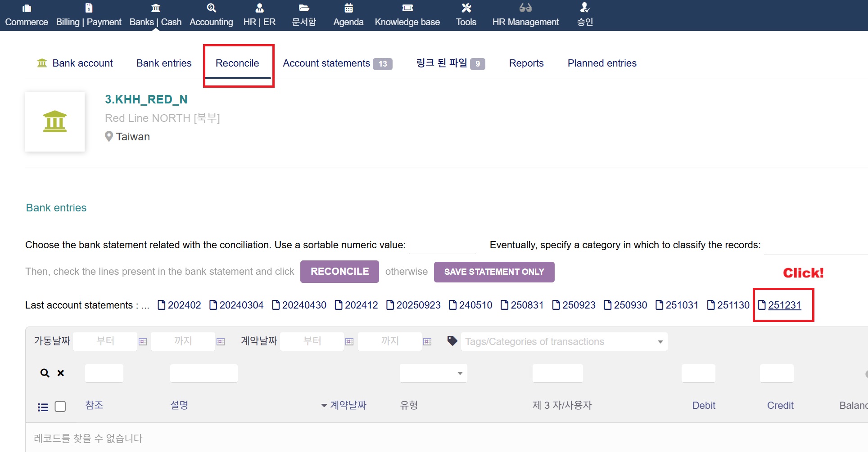The width and height of the screenshot is (868, 452).
Task: Switch to Bank entries tab
Action: 164,63
